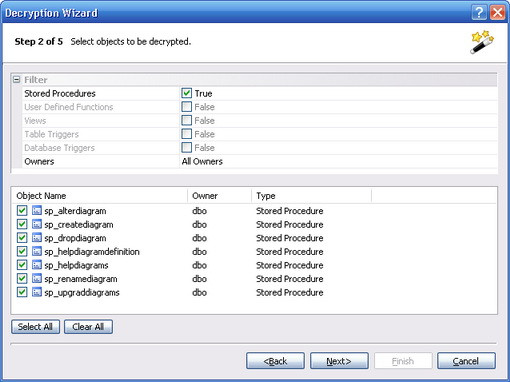
Task: Click the procedure icon beside sp_helpdiagrams
Action: coord(37,265)
